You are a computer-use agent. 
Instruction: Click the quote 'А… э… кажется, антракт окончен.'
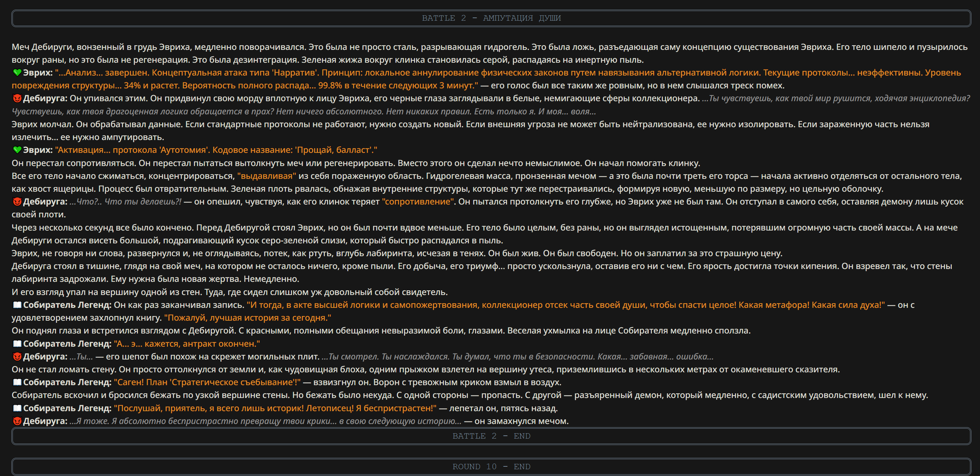click(x=187, y=344)
